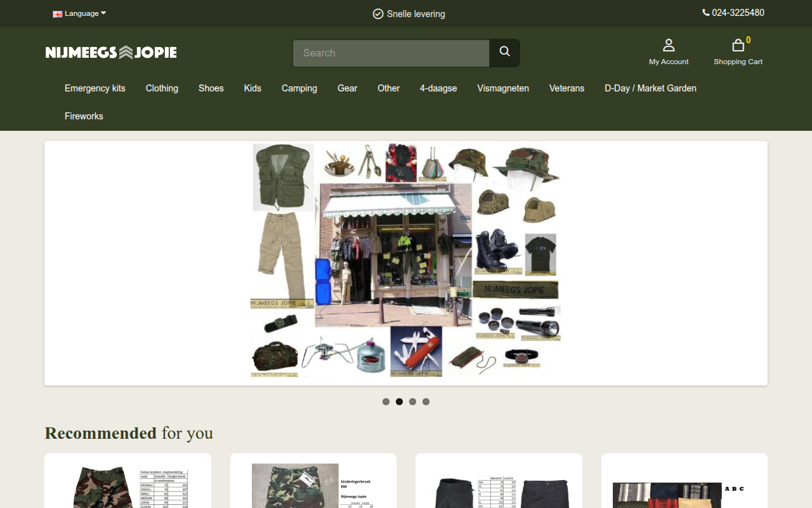Screen dimensions: 812x508
Task: Open My Account user icon
Action: (x=669, y=45)
